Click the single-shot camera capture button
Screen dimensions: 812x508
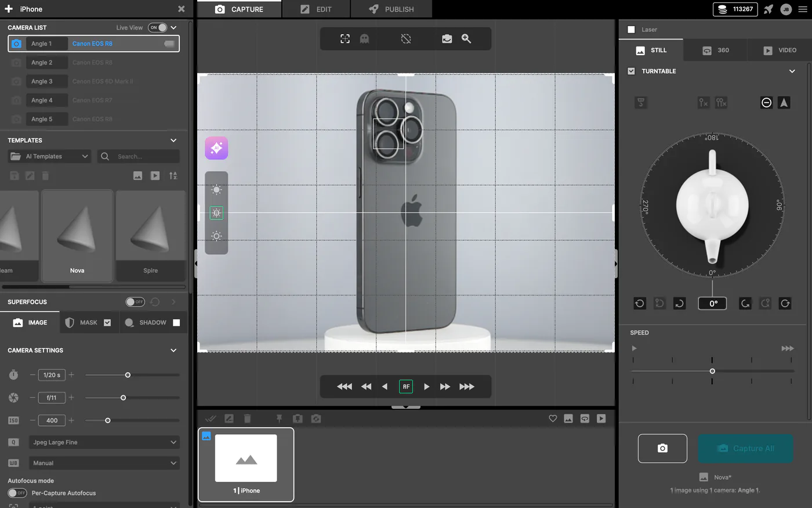click(x=662, y=448)
